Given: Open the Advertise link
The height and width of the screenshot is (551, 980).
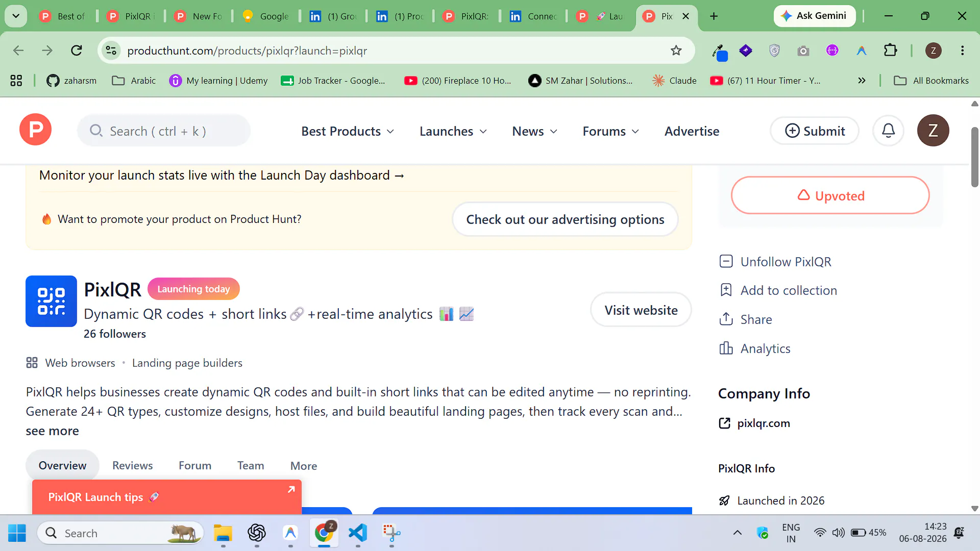Looking at the screenshot, I should tap(692, 131).
